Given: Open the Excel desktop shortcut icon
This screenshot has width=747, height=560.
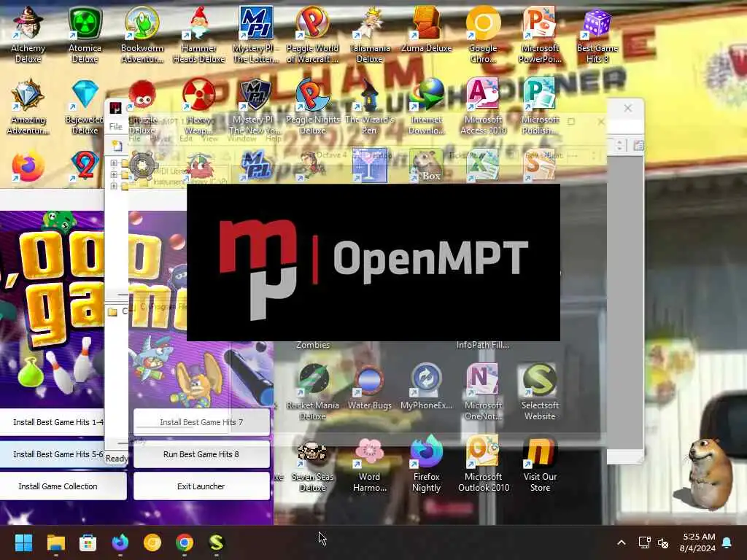Looking at the screenshot, I should 482,165.
